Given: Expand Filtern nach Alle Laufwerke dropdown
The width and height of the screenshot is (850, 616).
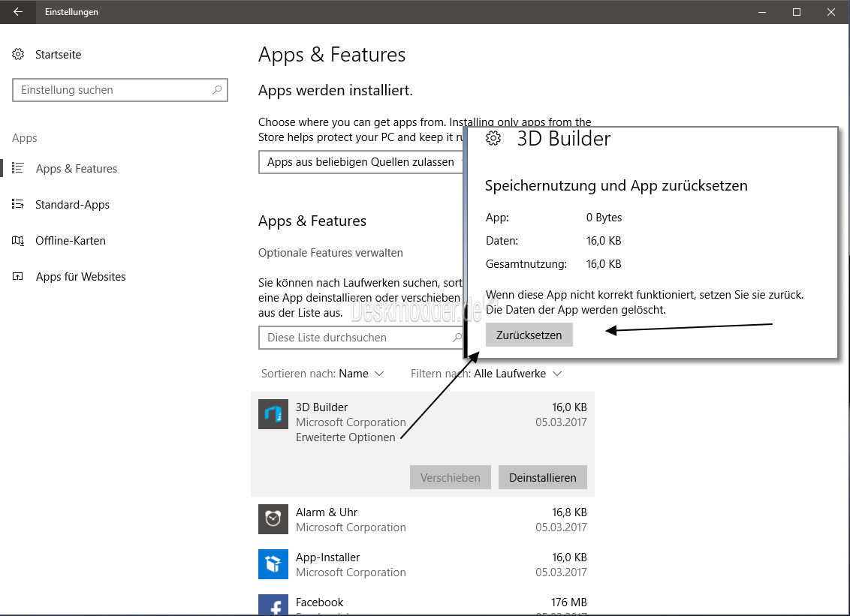Looking at the screenshot, I should tap(487, 374).
